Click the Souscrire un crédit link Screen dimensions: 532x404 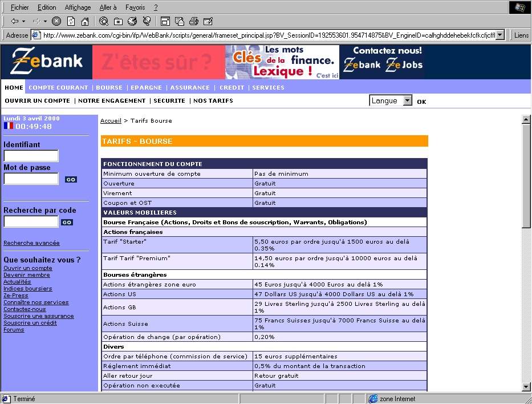click(x=30, y=323)
